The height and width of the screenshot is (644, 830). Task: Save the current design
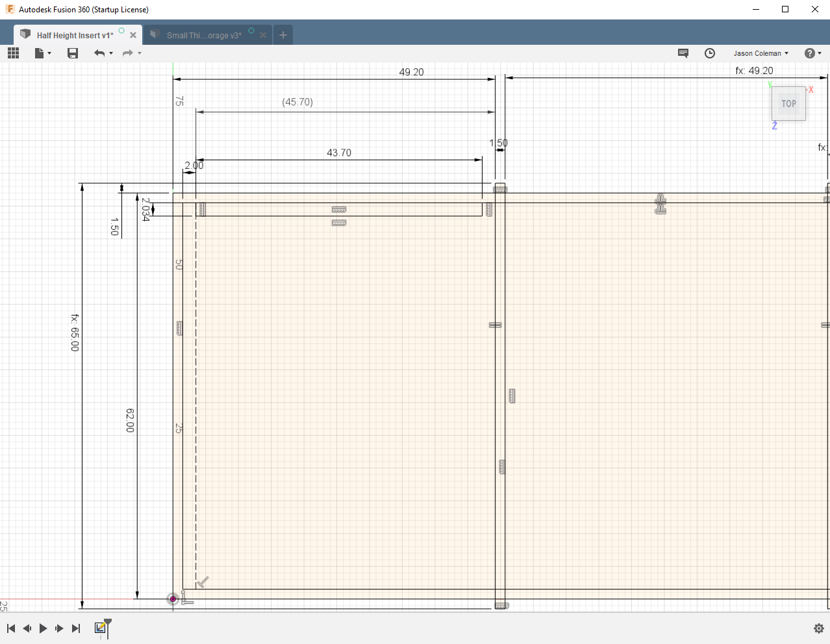click(73, 53)
